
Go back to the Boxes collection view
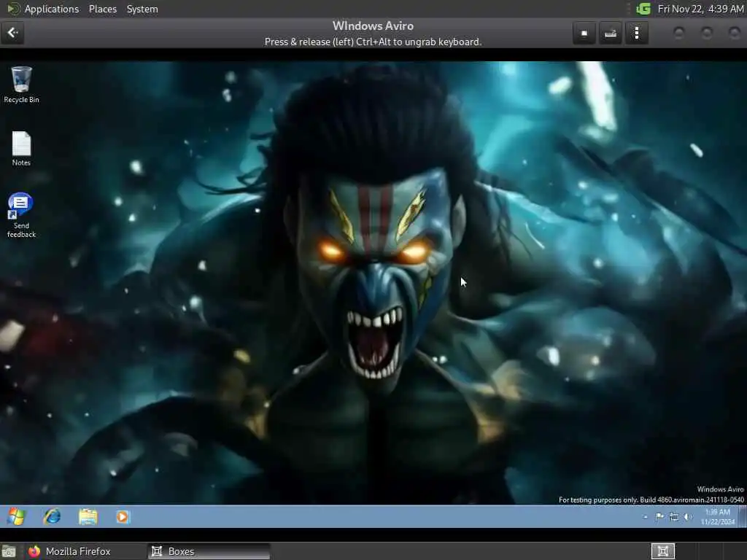[12, 33]
